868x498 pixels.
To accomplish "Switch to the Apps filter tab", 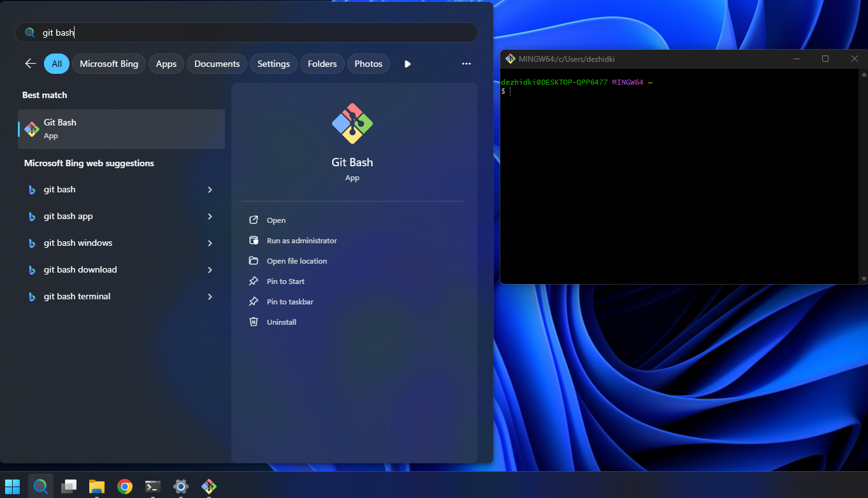I will [166, 64].
